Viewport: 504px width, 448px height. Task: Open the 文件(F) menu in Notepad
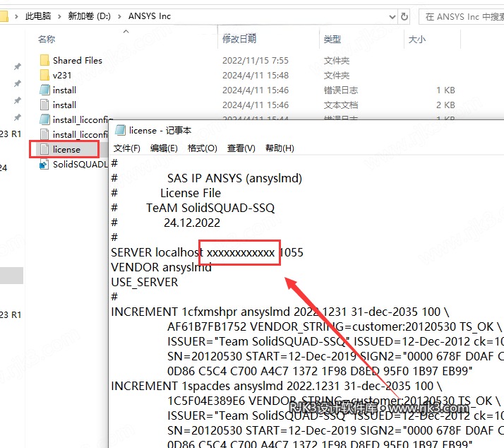pyautogui.click(x=127, y=148)
